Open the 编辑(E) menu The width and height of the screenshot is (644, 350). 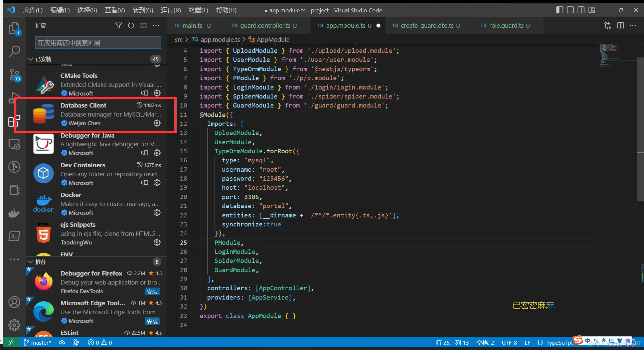pos(60,10)
